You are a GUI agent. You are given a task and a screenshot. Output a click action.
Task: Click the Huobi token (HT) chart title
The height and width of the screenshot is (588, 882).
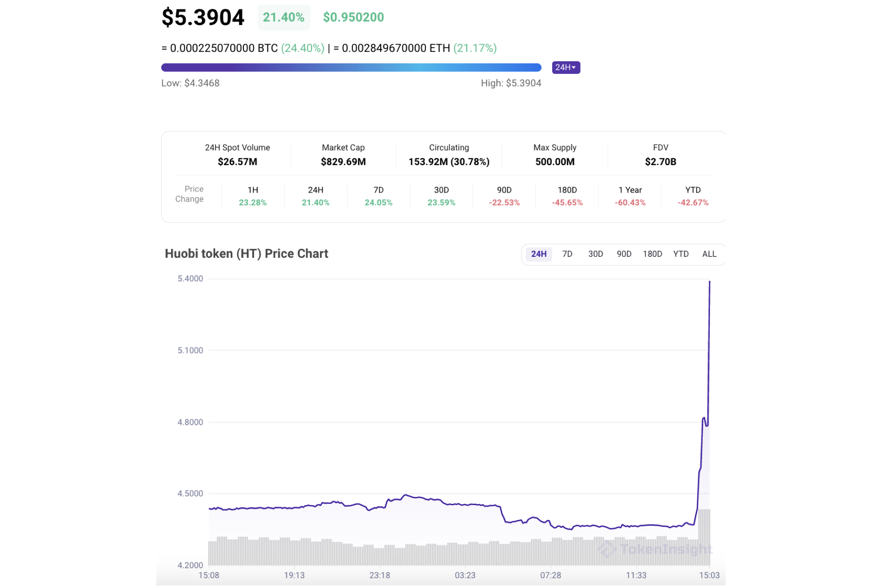tap(246, 254)
